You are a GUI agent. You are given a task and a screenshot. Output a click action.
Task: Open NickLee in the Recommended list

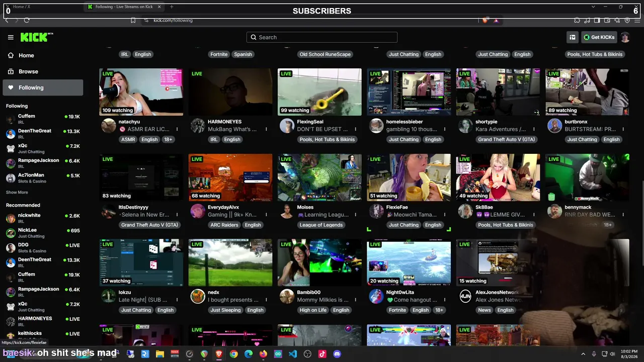[x=43, y=233]
